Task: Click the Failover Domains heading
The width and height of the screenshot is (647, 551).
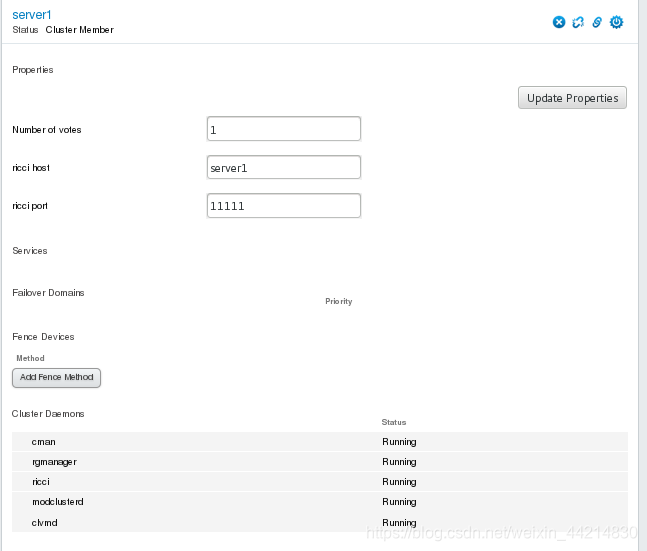Action: [48, 293]
